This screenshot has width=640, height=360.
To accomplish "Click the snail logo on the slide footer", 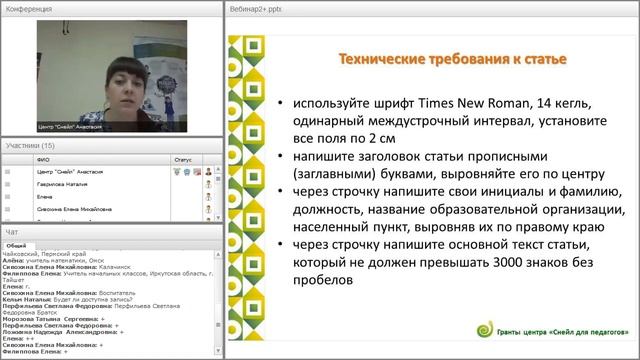I will point(485,329).
